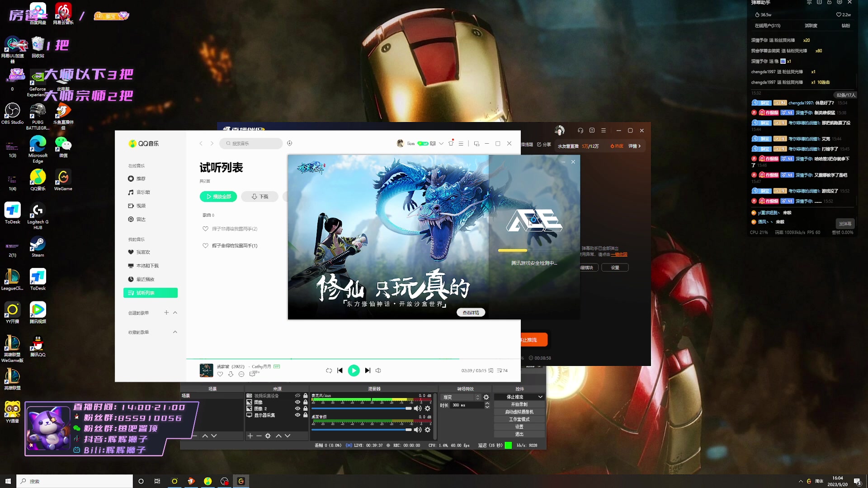
Task: Sort list by 歌曲 column header
Action: point(208,215)
